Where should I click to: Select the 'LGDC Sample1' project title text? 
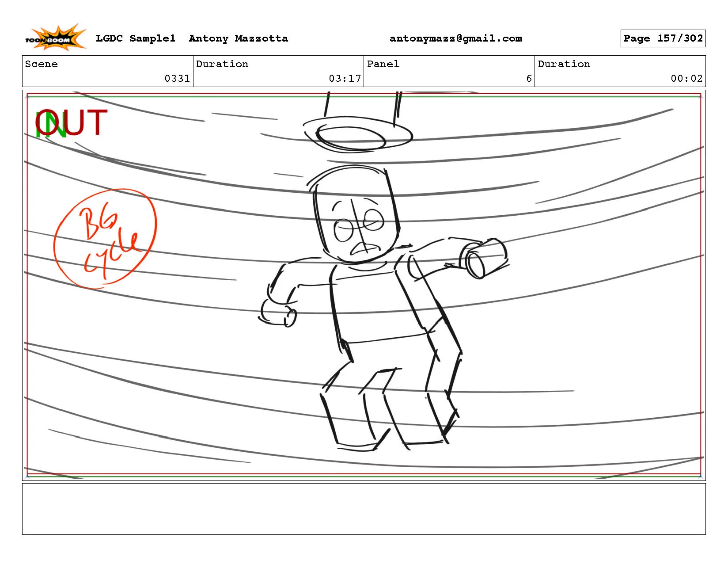(136, 38)
